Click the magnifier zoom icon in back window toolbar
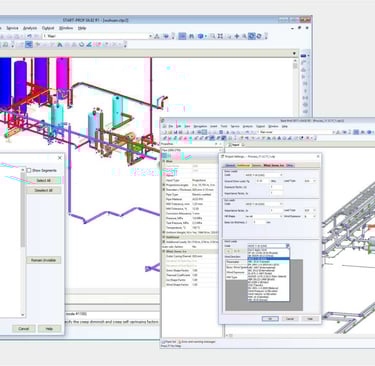 (212, 36)
